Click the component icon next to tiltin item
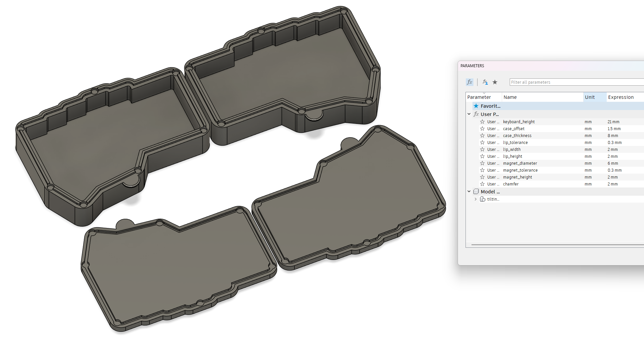This screenshot has width=644, height=339. point(482,199)
